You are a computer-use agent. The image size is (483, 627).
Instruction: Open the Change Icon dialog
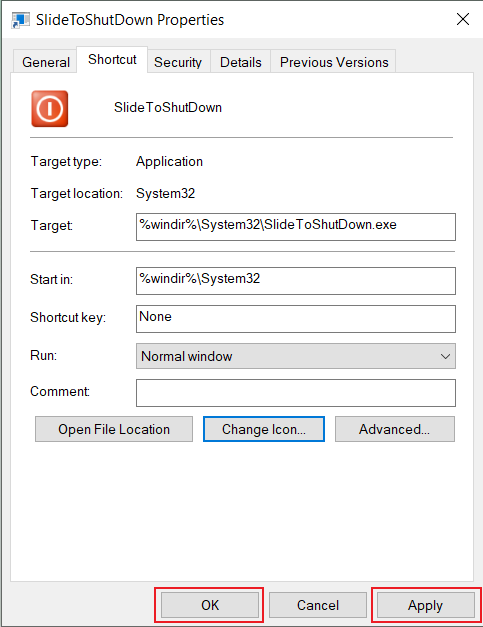coord(264,429)
